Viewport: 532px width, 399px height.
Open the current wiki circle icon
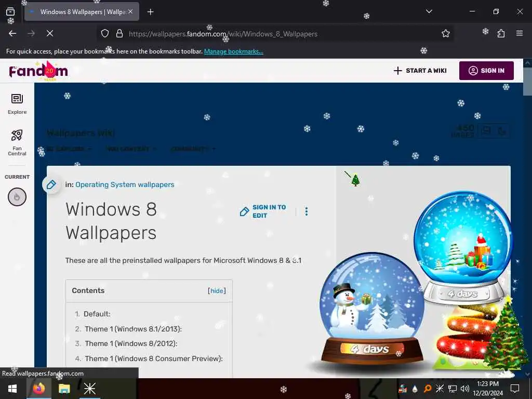(x=17, y=197)
